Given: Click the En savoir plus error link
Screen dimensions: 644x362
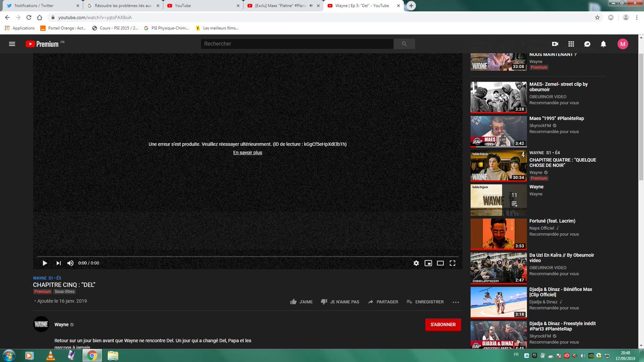Looking at the screenshot, I should point(247,153).
